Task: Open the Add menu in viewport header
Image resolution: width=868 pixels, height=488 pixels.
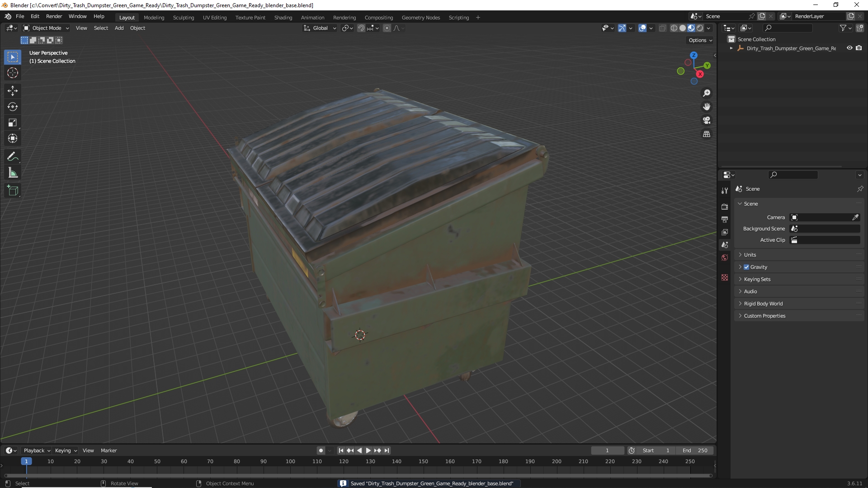Action: tap(119, 28)
